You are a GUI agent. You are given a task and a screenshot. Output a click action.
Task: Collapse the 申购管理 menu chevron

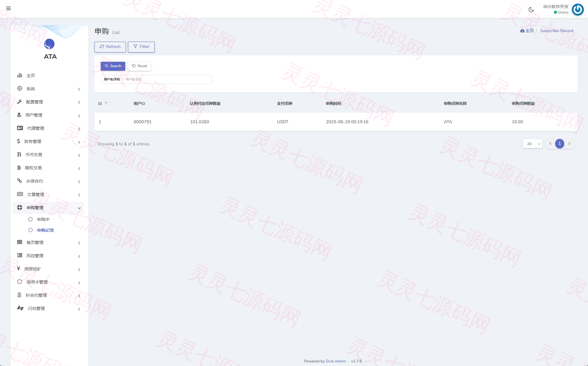coord(79,208)
